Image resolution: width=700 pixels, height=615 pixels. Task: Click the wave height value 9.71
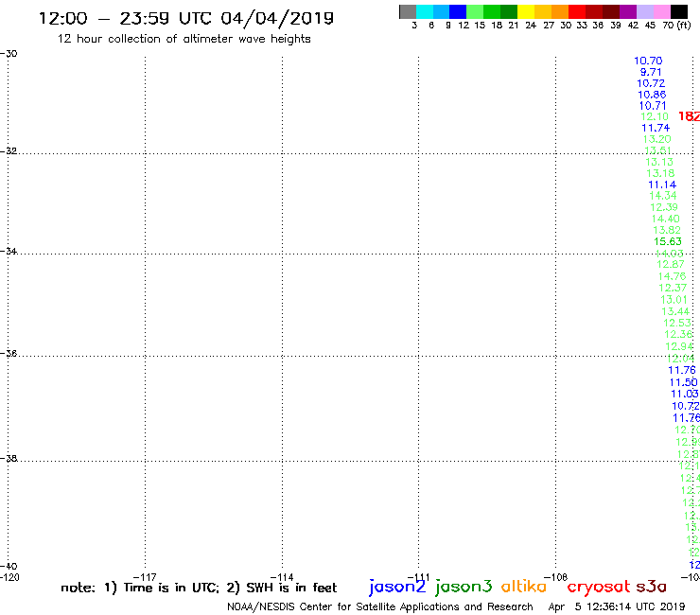click(651, 72)
